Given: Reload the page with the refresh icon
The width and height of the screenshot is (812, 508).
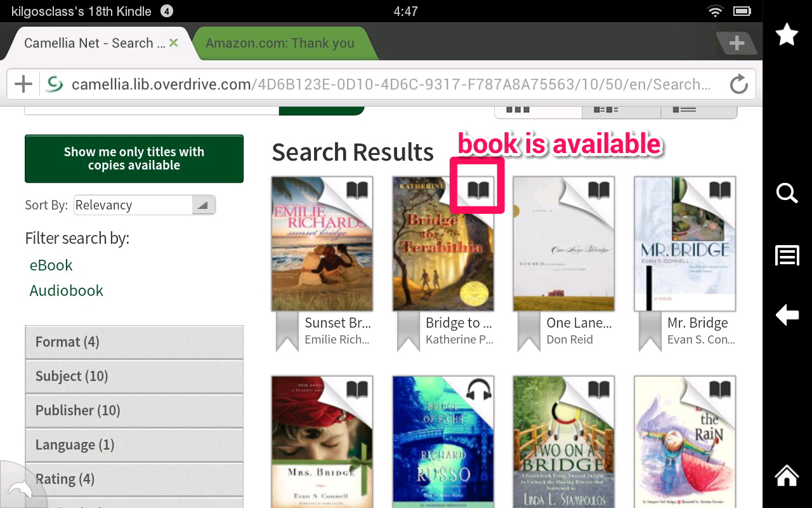Looking at the screenshot, I should coord(738,83).
